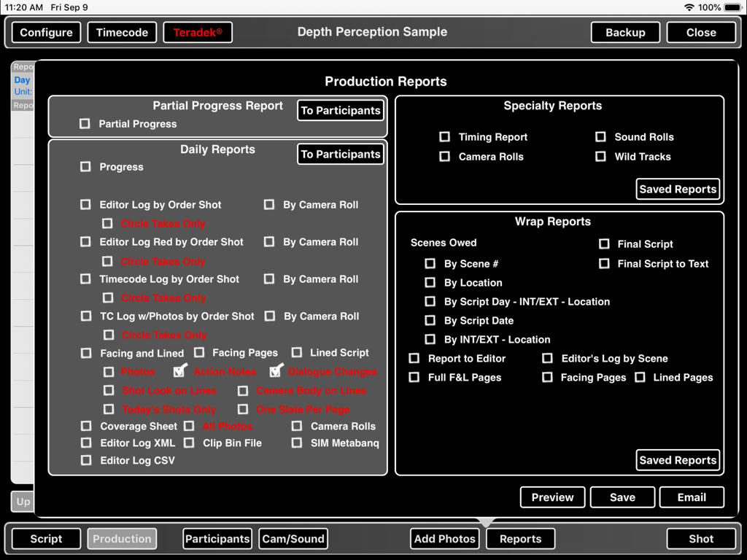Uncheck the Action Notes option
The height and width of the screenshot is (560, 747).
(180, 372)
